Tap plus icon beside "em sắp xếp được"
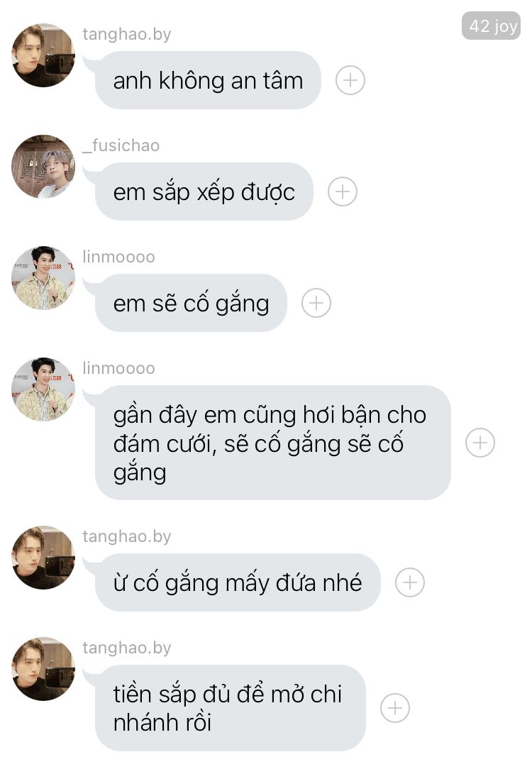Screen dimensions: 532x769 (342, 192)
